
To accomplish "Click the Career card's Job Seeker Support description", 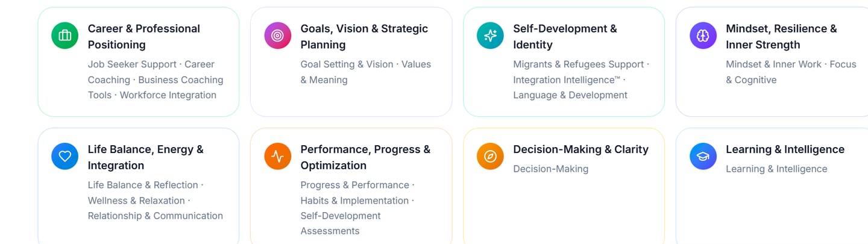I will [133, 64].
